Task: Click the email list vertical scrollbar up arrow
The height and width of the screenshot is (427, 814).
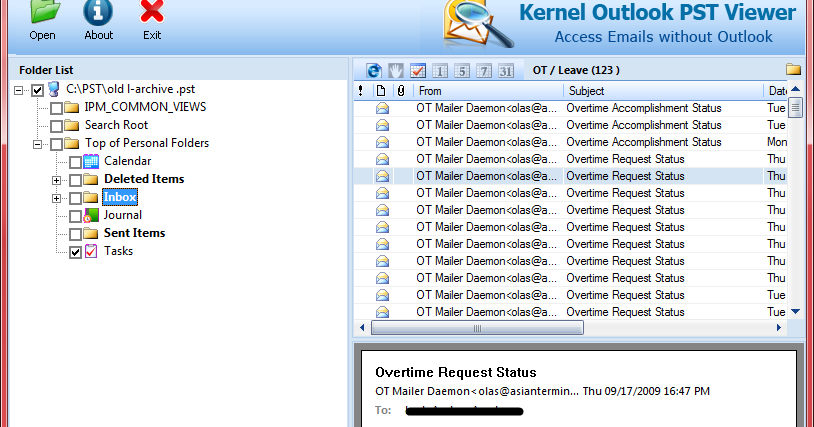Action: tap(795, 89)
